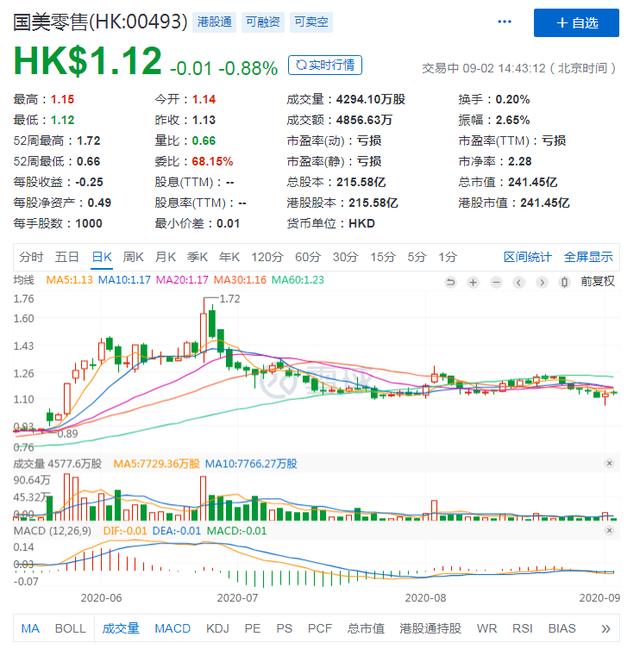The image size is (640, 649).
Task: Click the MA60:1.23 legend label
Action: (298, 280)
